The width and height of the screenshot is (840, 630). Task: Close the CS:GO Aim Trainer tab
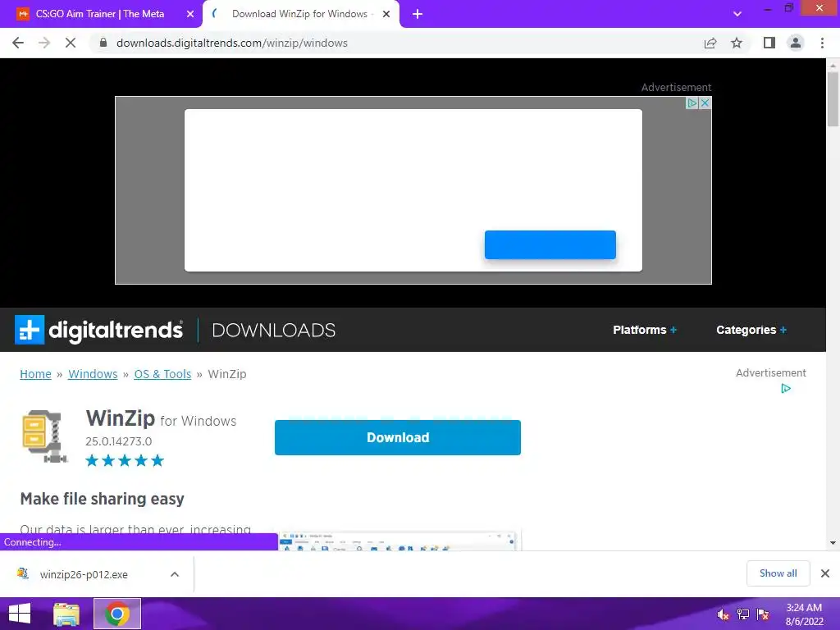point(189,15)
